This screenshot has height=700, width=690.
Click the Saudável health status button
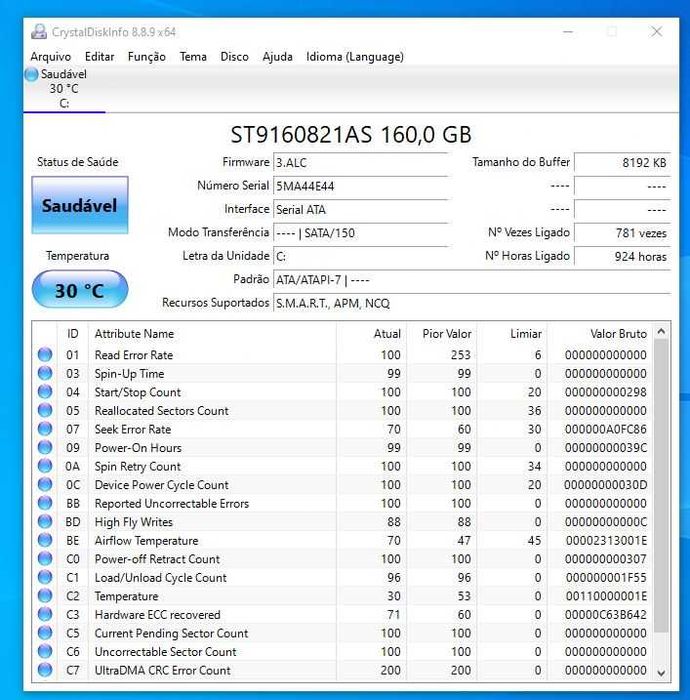coord(80,205)
